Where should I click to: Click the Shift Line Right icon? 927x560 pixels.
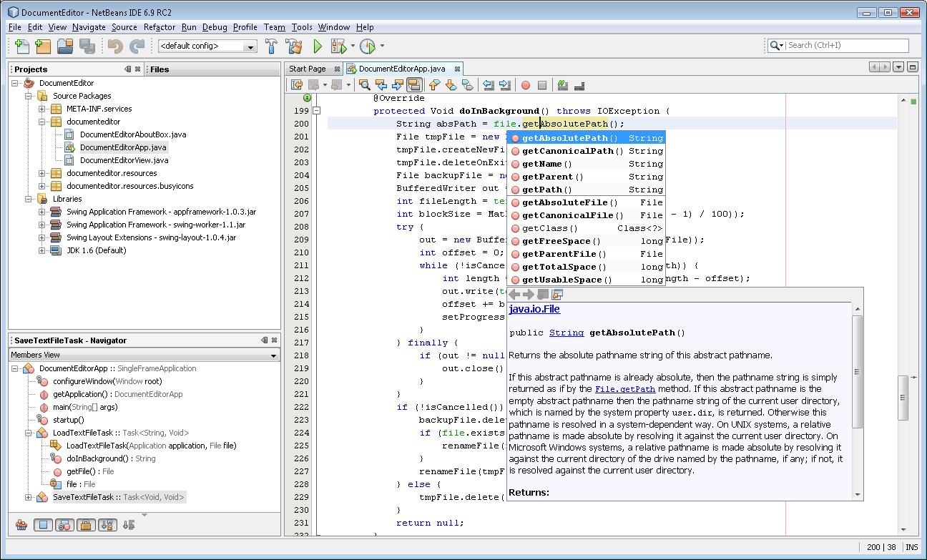(505, 85)
